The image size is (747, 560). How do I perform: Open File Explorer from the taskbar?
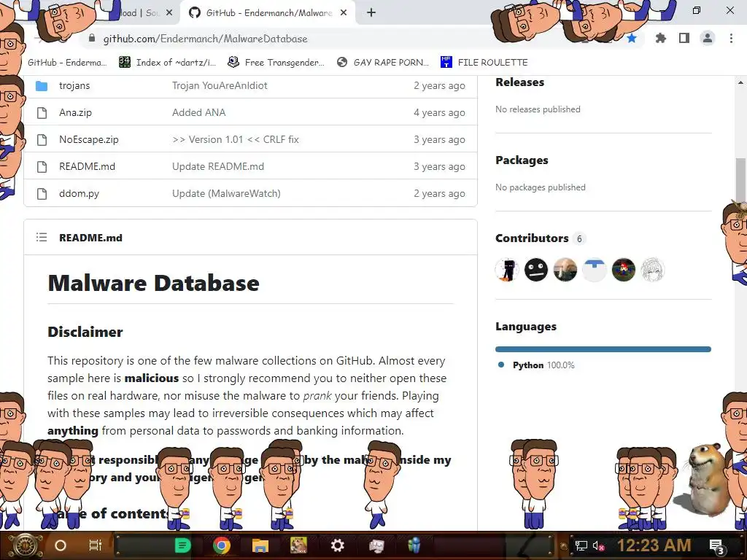[x=260, y=545]
